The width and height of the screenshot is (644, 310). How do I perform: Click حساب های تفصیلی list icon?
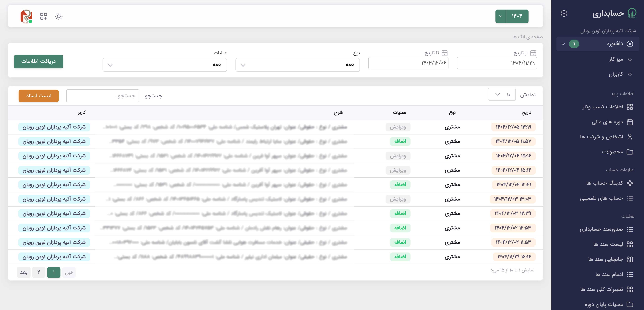click(630, 198)
